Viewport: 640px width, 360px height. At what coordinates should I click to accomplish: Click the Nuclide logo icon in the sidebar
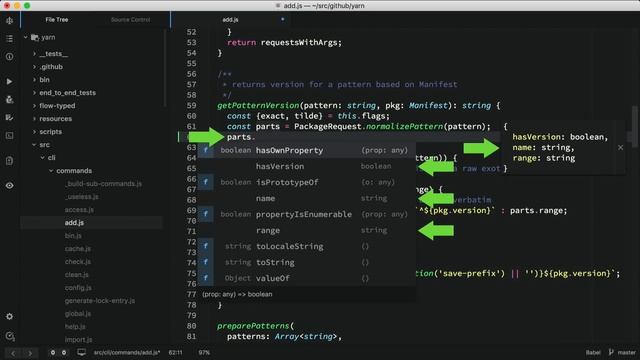[9, 20]
